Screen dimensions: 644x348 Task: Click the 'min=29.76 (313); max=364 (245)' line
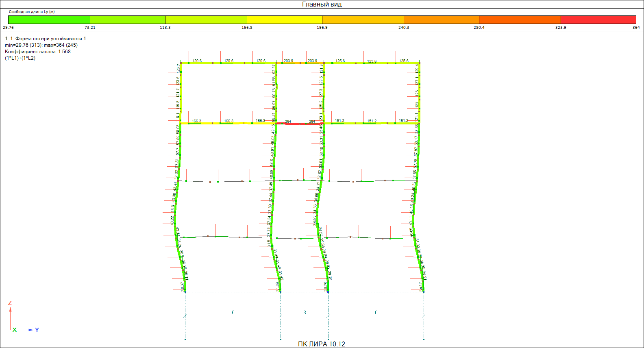click(x=41, y=45)
